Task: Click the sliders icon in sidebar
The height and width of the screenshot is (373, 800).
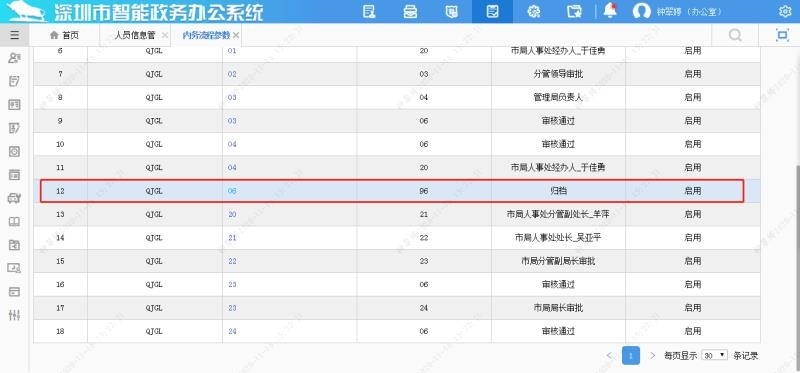Action: tap(14, 315)
